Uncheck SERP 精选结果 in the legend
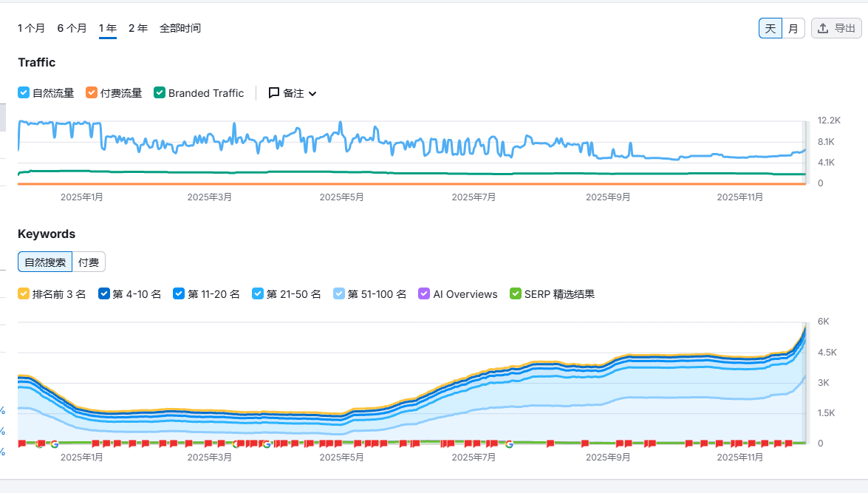 [x=516, y=294]
